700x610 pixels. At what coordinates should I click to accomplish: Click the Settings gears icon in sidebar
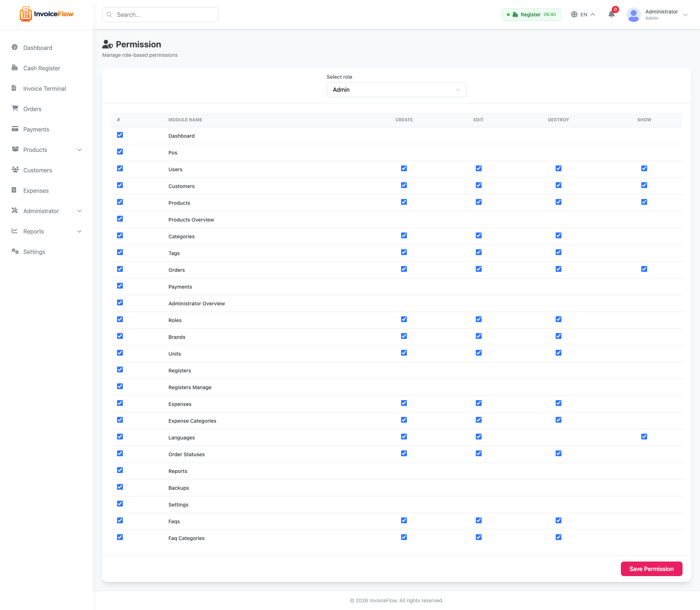[15, 251]
